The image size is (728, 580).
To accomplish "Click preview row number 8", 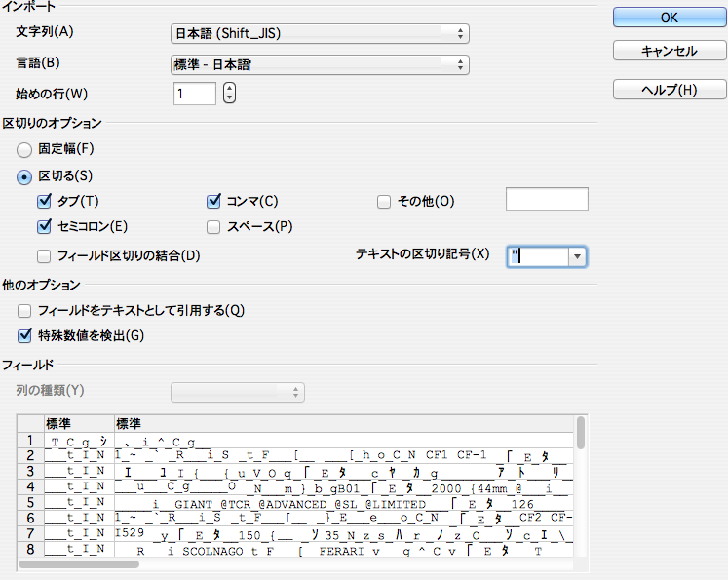I will pyautogui.click(x=30, y=549).
